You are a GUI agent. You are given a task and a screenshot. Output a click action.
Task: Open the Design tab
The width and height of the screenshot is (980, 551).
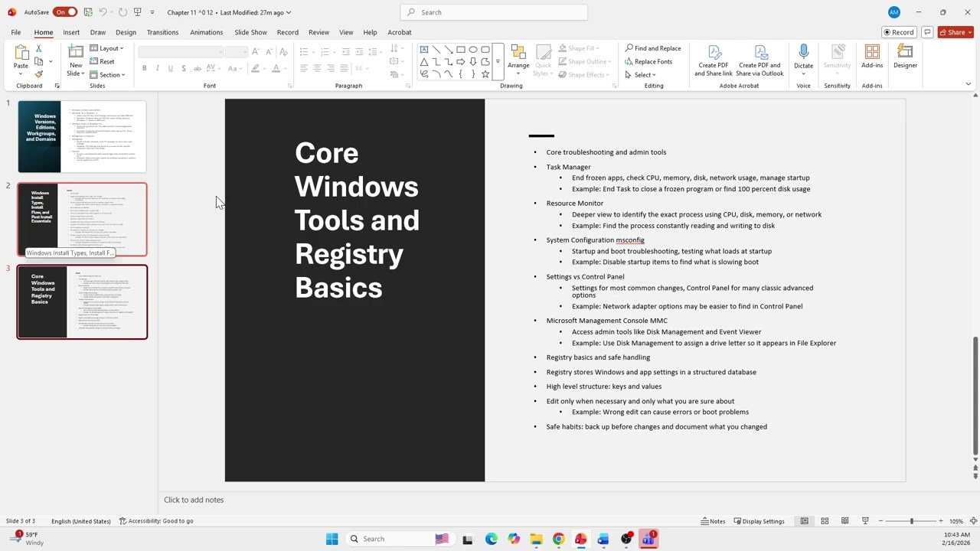[126, 32]
